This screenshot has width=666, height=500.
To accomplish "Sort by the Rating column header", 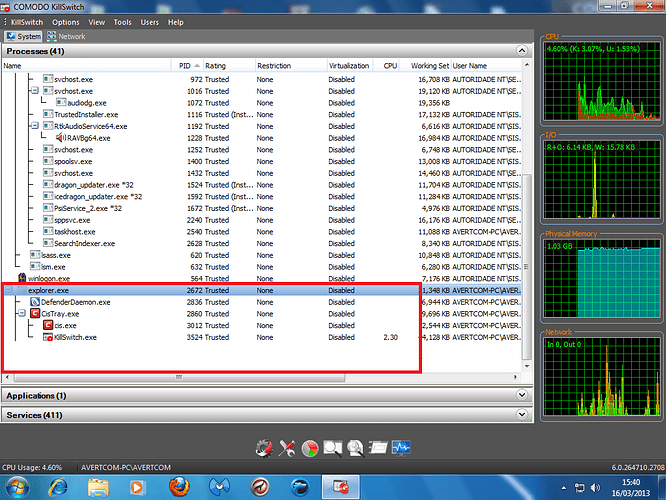I will (x=229, y=66).
